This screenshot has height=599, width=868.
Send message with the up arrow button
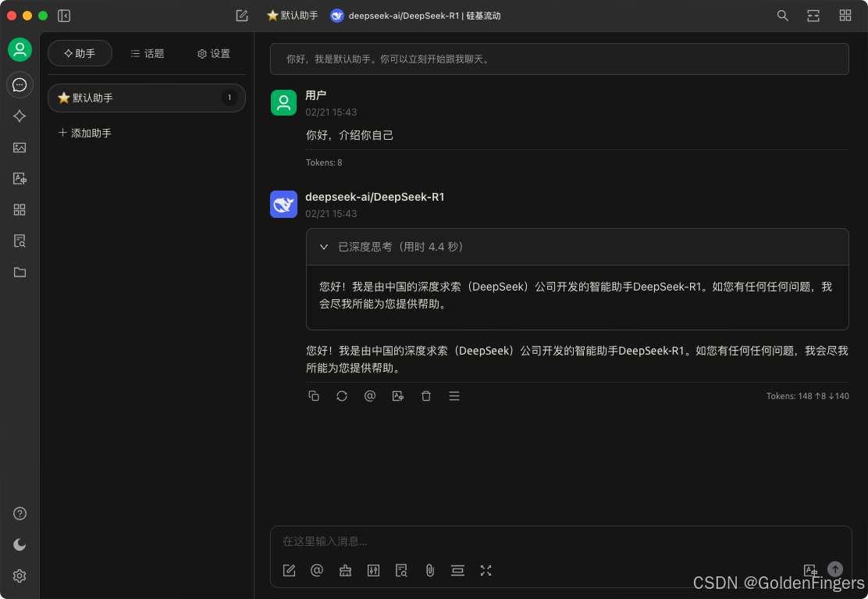pyautogui.click(x=834, y=569)
